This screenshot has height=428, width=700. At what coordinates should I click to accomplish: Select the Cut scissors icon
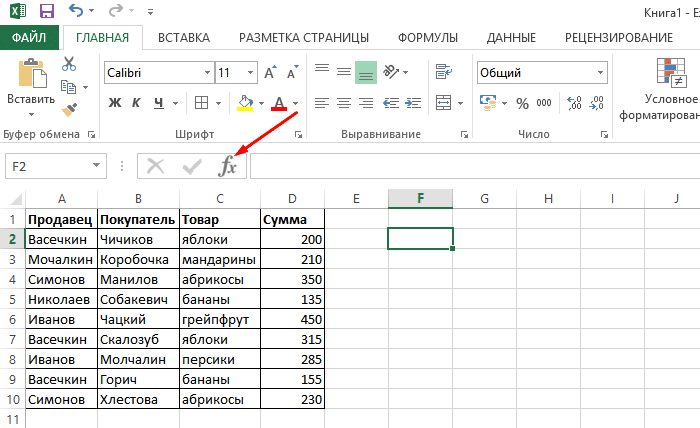click(x=69, y=63)
